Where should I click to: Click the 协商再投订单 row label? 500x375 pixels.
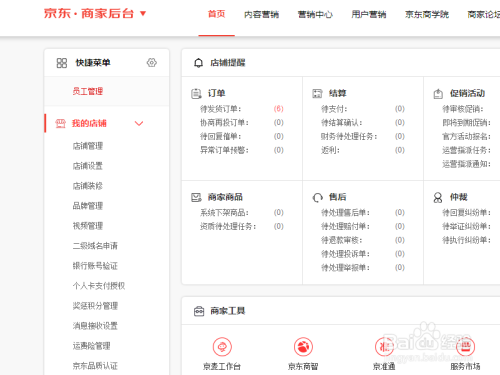(224, 123)
